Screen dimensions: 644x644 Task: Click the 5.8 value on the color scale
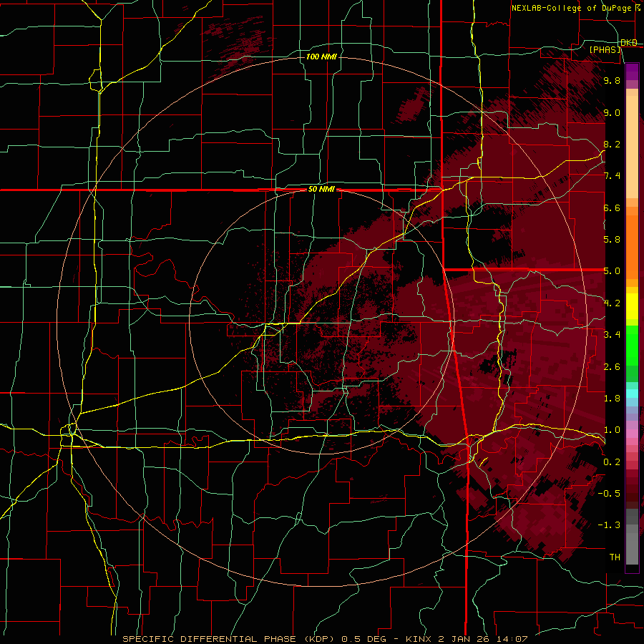pos(612,240)
